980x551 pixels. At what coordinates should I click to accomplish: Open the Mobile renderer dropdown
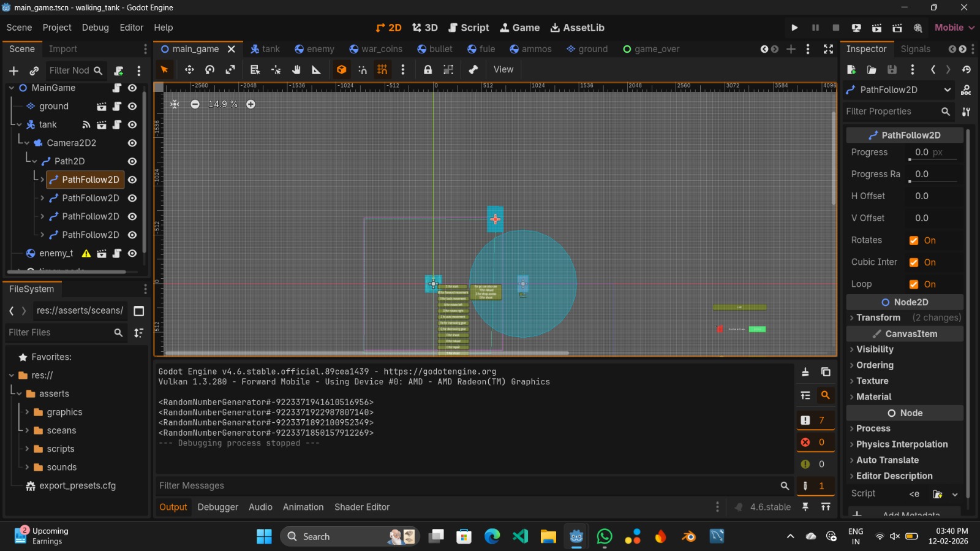[954, 28]
